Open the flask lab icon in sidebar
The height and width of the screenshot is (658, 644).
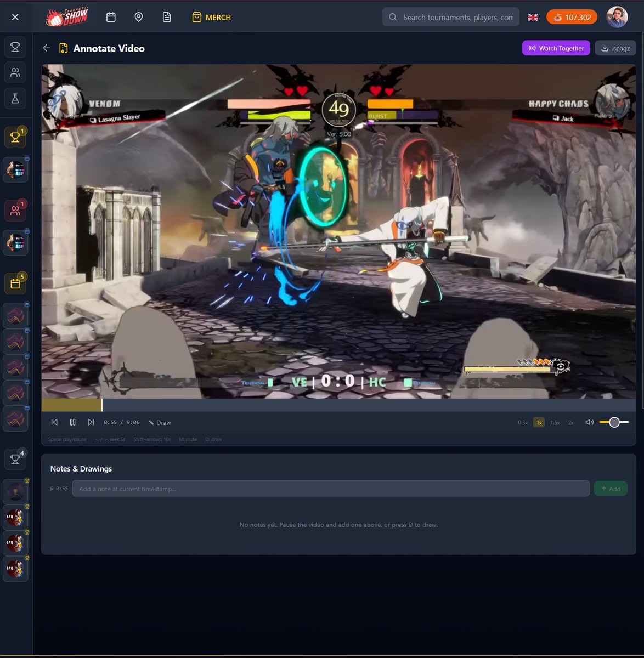(x=15, y=98)
